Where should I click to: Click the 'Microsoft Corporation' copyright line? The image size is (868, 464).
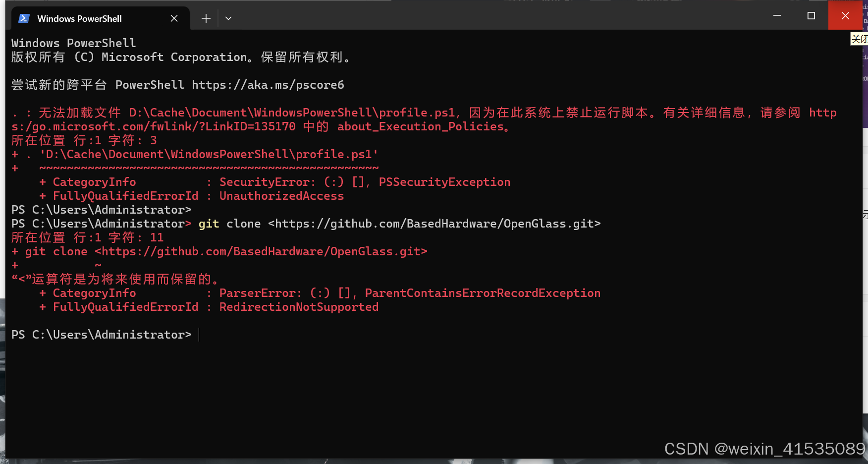tap(181, 57)
